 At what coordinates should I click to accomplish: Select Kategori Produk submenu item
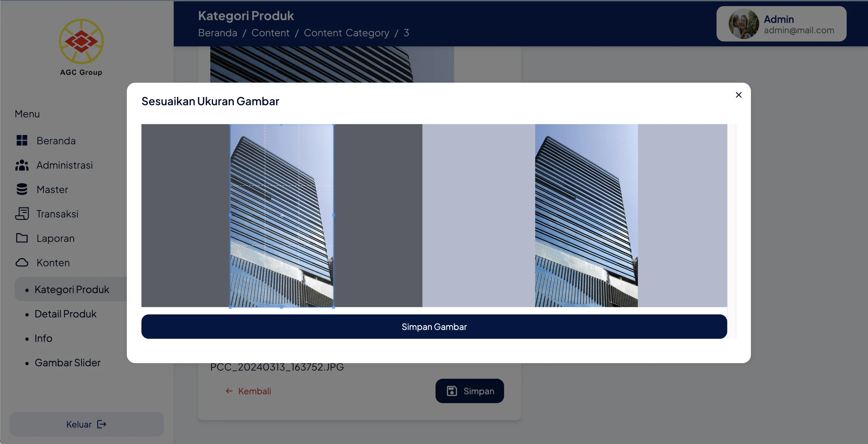[x=72, y=289]
